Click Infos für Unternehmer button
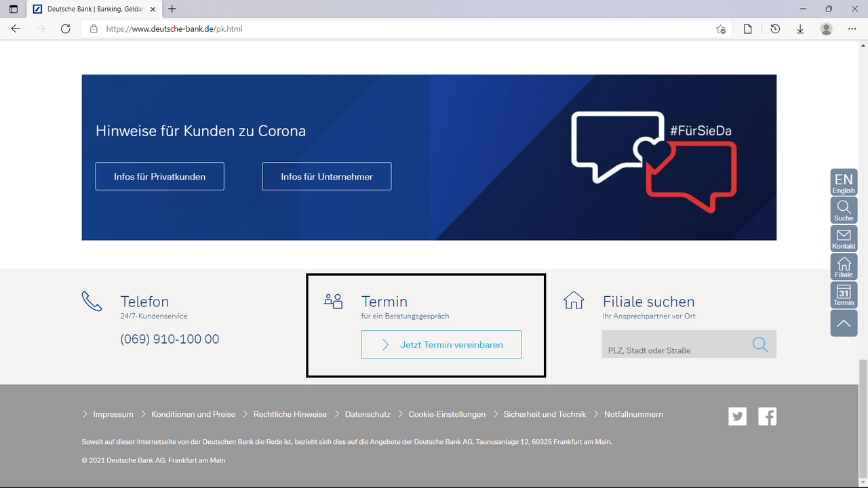 pos(327,176)
